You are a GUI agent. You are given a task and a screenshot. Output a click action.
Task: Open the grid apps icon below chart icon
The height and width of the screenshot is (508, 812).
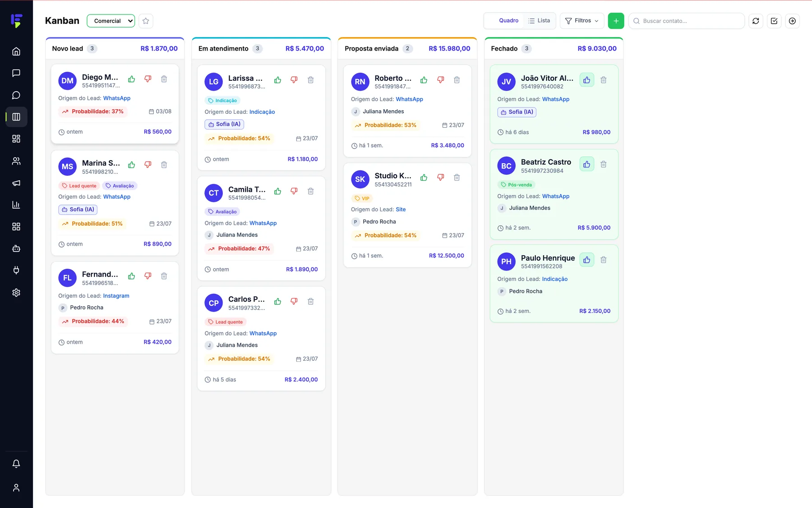coord(16,227)
